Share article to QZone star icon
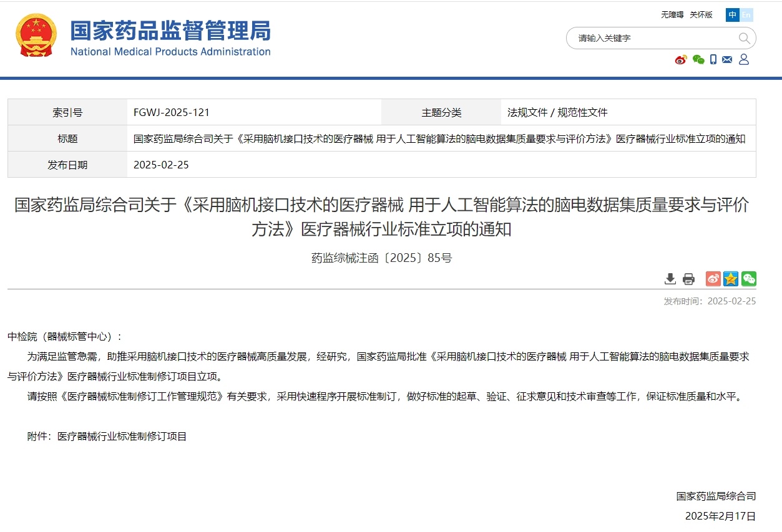This screenshot has width=782, height=532. click(x=731, y=279)
